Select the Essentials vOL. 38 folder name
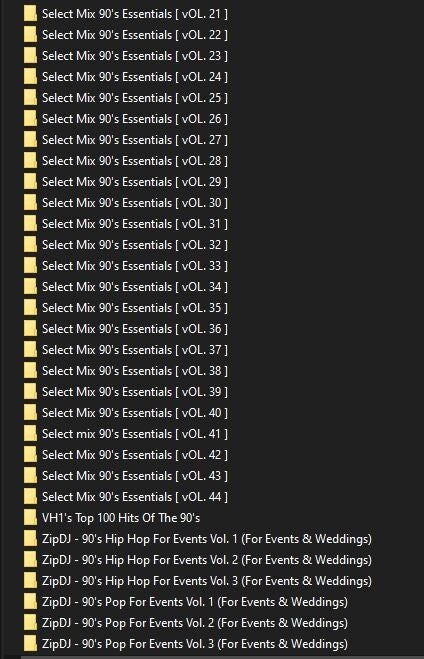The height and width of the screenshot is (659, 424). pyautogui.click(x=134, y=371)
